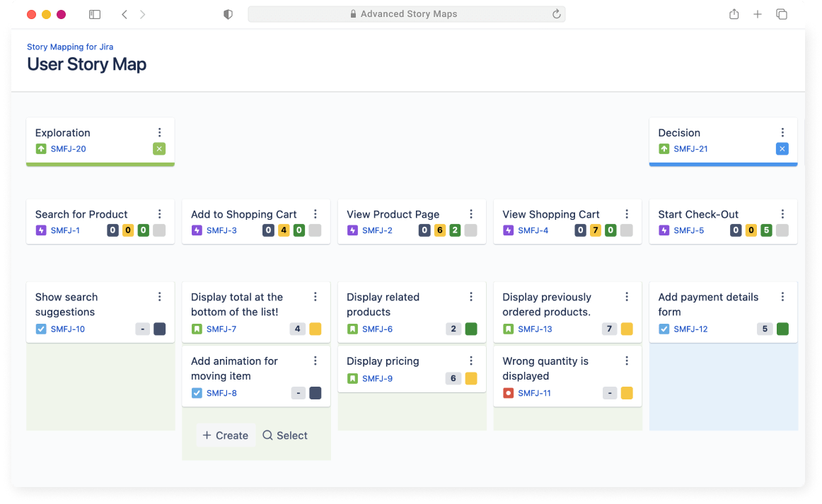Click the shield icon in the Safari toolbar
Screen dimensions: 822x504
pyautogui.click(x=228, y=13)
